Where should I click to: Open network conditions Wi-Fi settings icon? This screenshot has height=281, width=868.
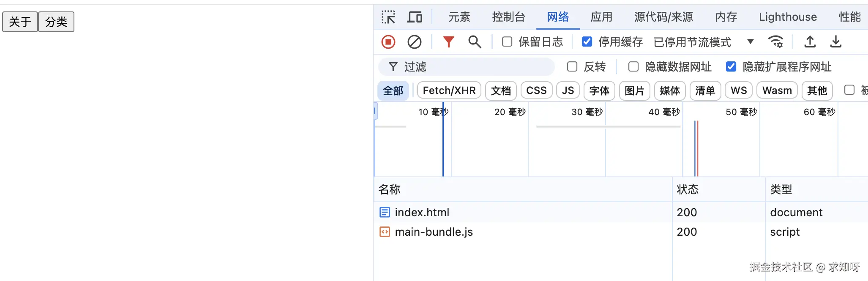(x=775, y=42)
